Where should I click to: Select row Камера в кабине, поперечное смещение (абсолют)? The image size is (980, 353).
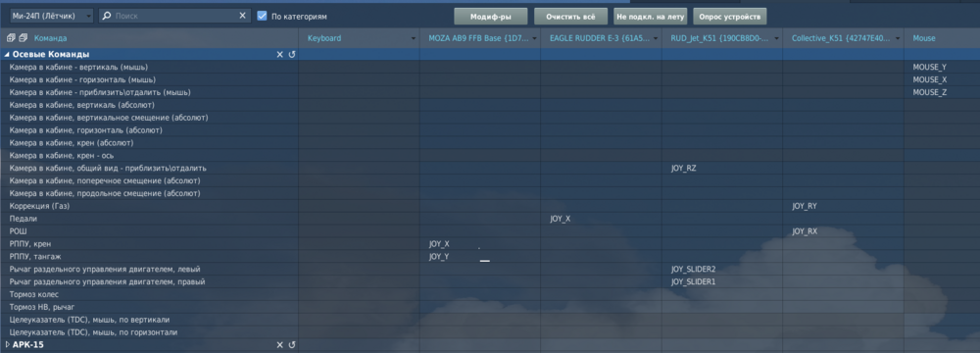pos(149,180)
